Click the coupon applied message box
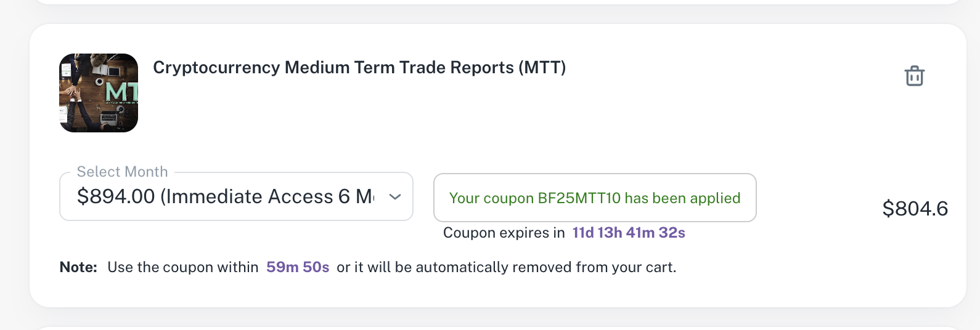The width and height of the screenshot is (980, 330). [x=595, y=198]
